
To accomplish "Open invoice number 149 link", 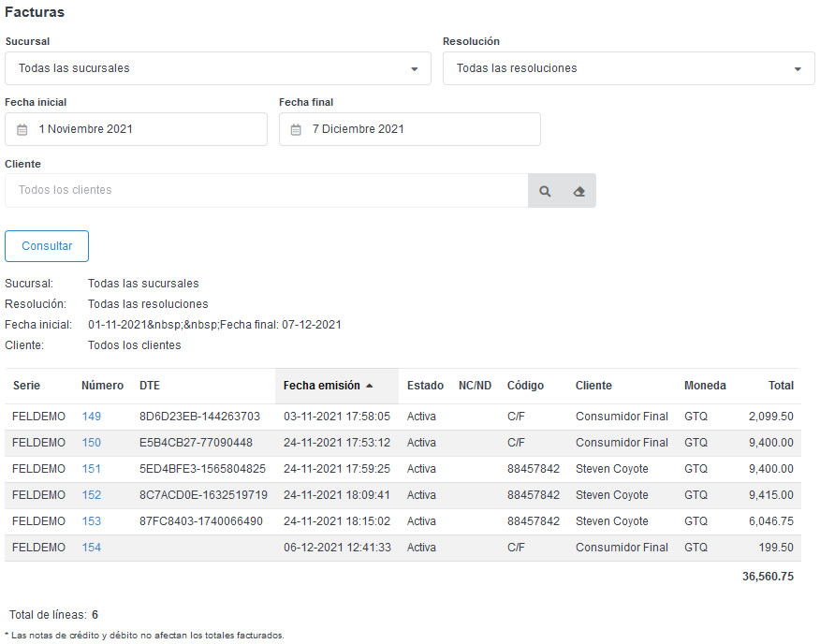I will [91, 417].
